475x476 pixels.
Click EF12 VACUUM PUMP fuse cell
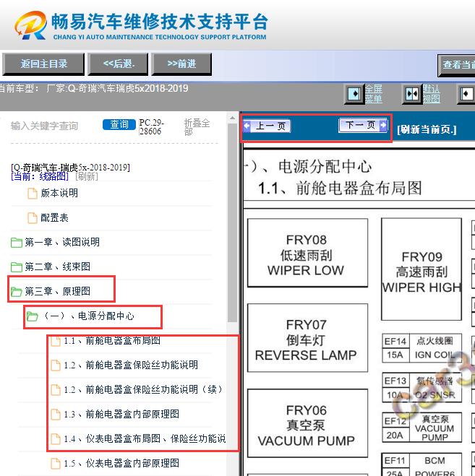point(421,428)
